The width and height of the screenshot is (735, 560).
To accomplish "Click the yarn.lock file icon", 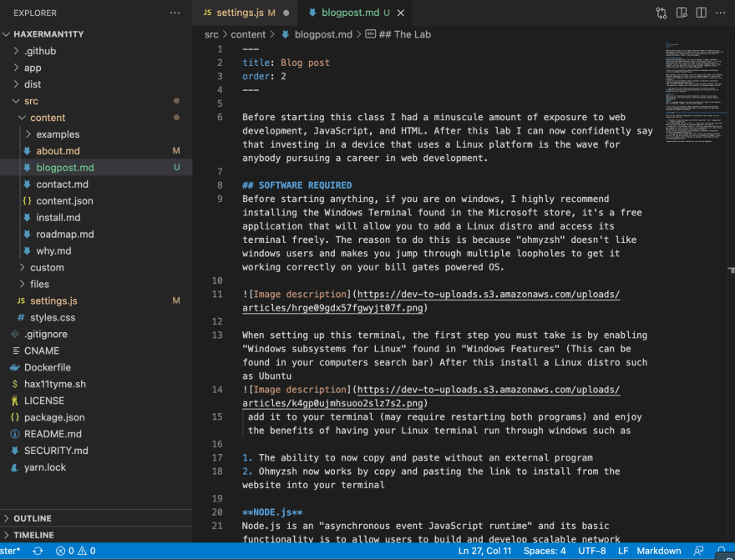I will point(15,467).
